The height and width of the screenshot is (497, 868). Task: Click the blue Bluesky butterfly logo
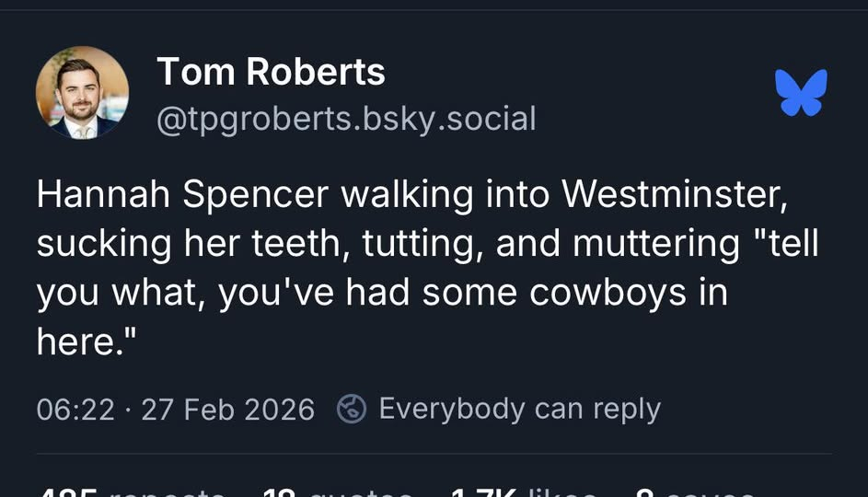801,93
